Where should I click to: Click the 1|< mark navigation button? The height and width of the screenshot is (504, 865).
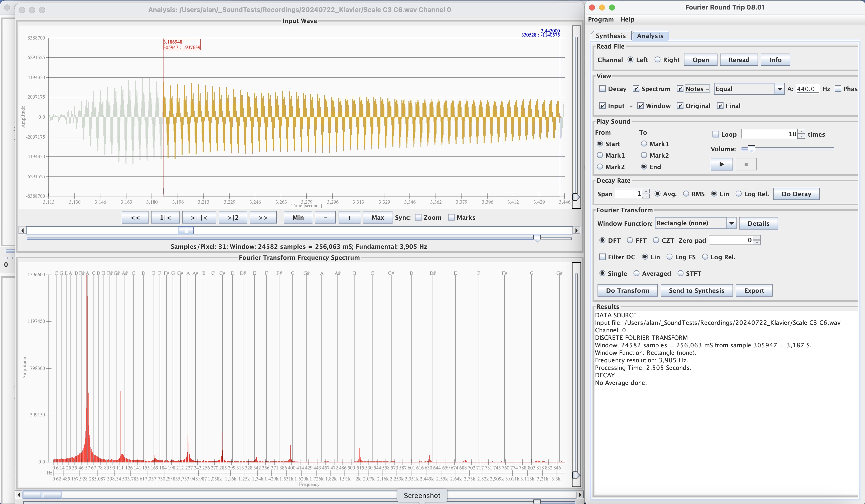pyautogui.click(x=165, y=217)
